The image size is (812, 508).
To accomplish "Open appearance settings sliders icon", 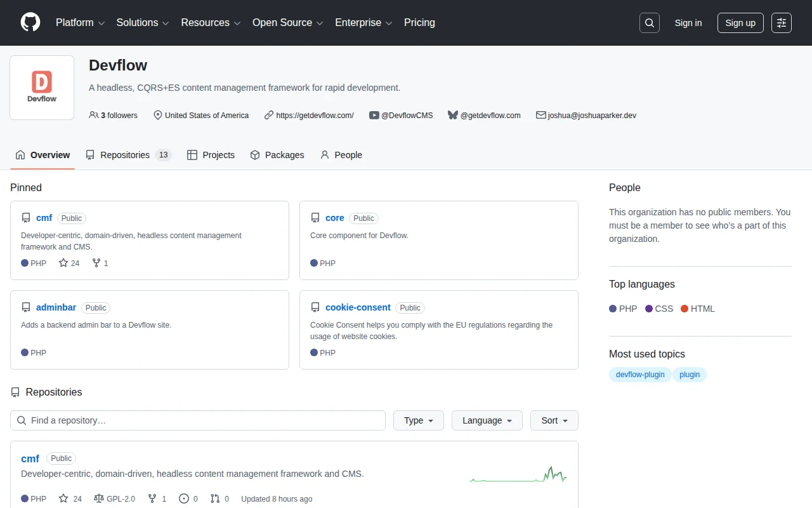I will click(x=782, y=23).
